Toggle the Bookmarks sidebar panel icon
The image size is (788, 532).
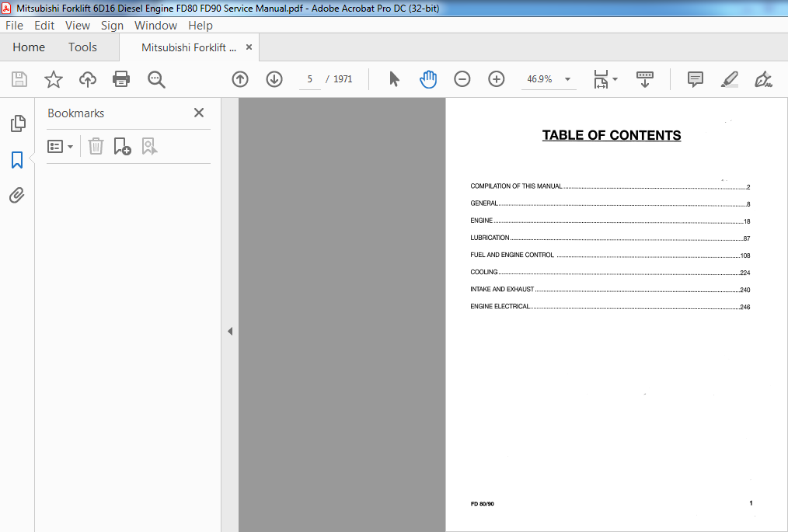point(17,160)
